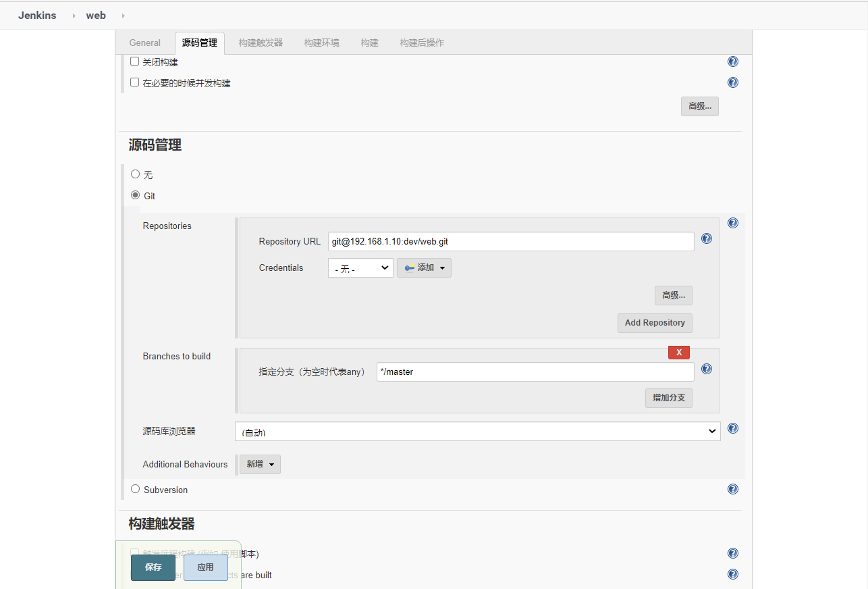Switch to 构建 tab
868x589 pixels.
tap(369, 43)
